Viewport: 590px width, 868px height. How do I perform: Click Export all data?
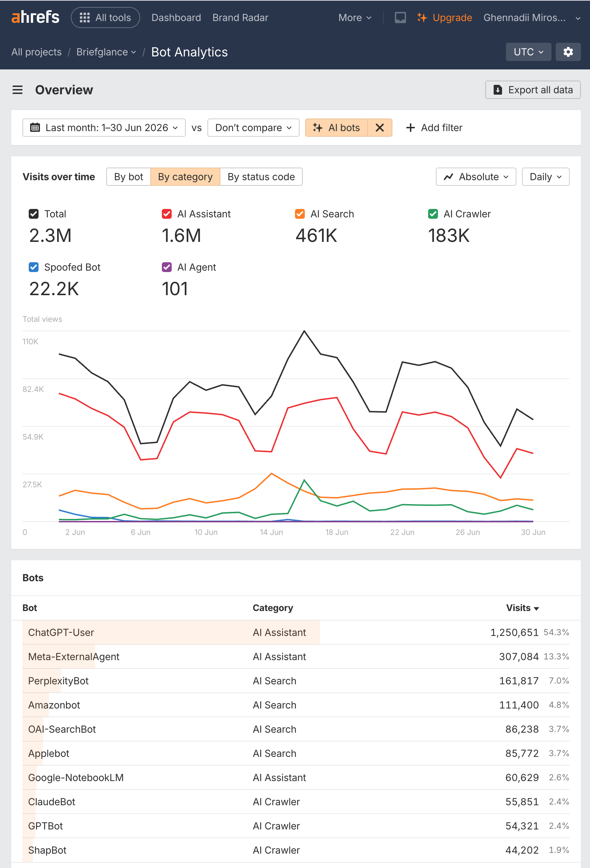tap(533, 90)
